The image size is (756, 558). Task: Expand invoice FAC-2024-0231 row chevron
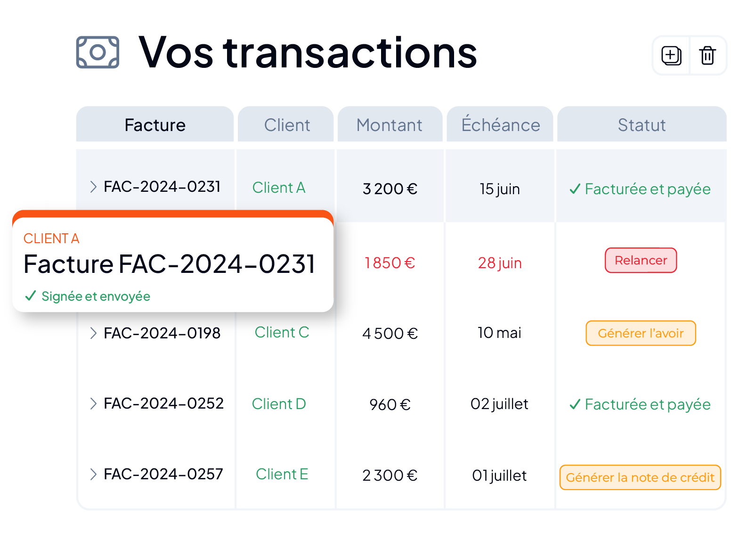(93, 187)
